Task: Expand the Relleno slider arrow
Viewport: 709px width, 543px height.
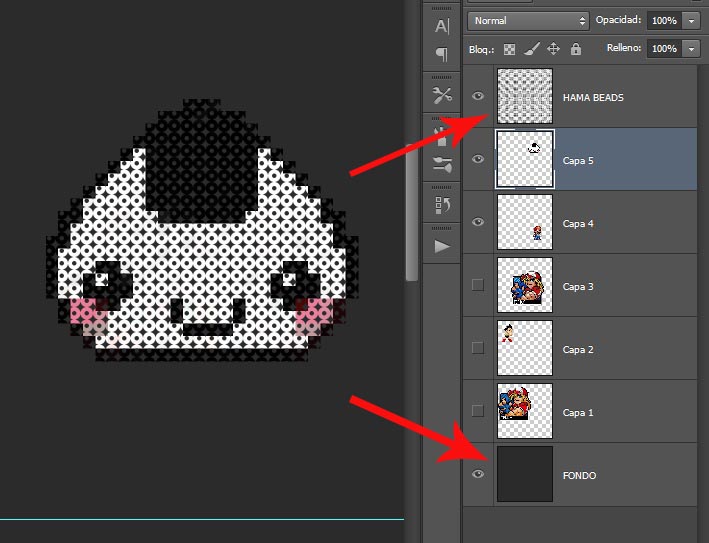Action: [691, 49]
